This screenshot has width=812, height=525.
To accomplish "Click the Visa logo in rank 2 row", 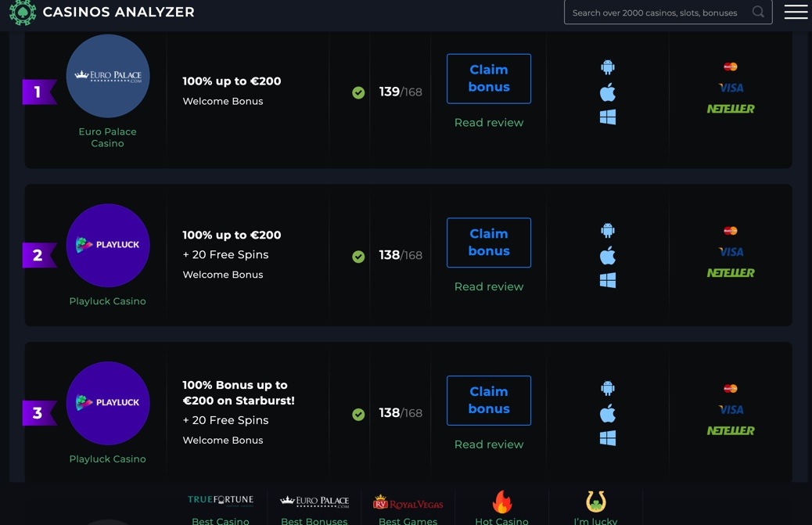I will tap(731, 252).
